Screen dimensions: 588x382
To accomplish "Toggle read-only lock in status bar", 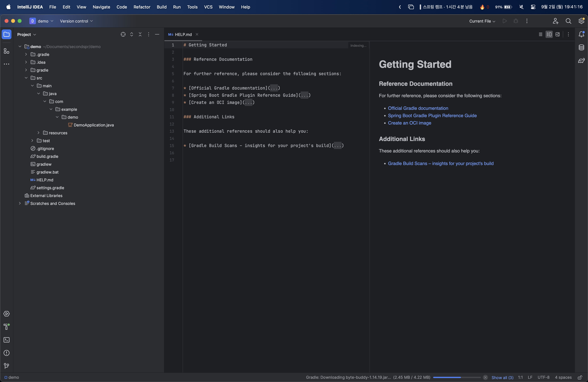I will point(580,377).
